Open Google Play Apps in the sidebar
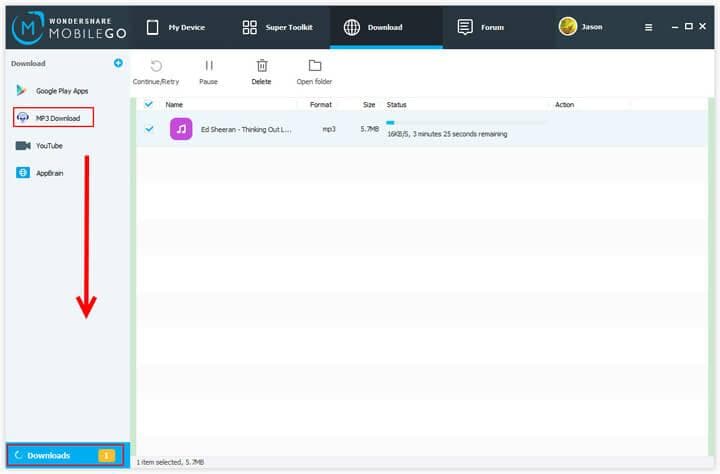720x474 pixels. (52, 90)
